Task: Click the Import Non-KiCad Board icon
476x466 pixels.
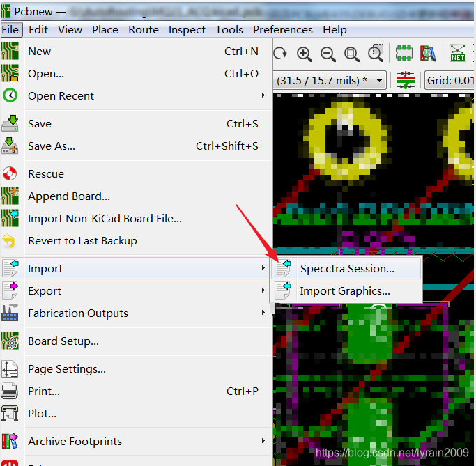Action: tap(10, 218)
